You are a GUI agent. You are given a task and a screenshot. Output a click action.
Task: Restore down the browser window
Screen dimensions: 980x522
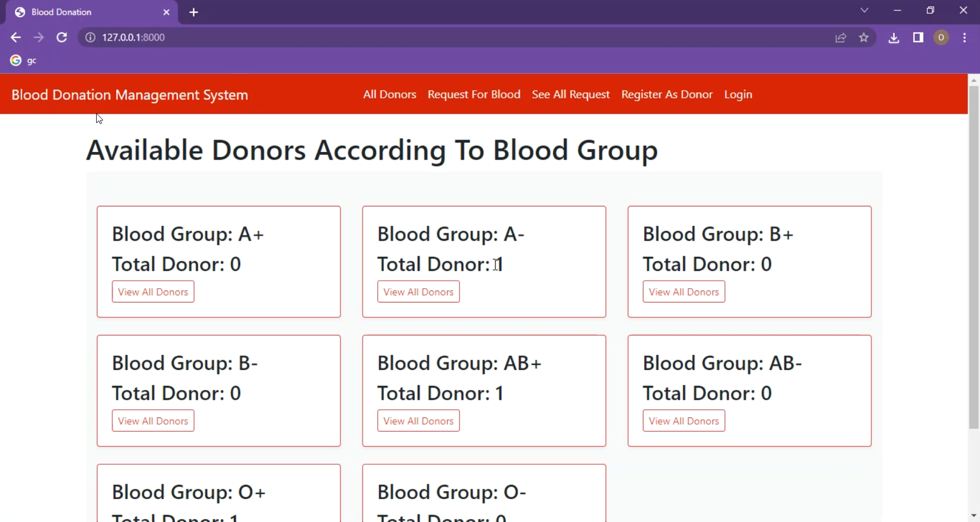(x=930, y=10)
